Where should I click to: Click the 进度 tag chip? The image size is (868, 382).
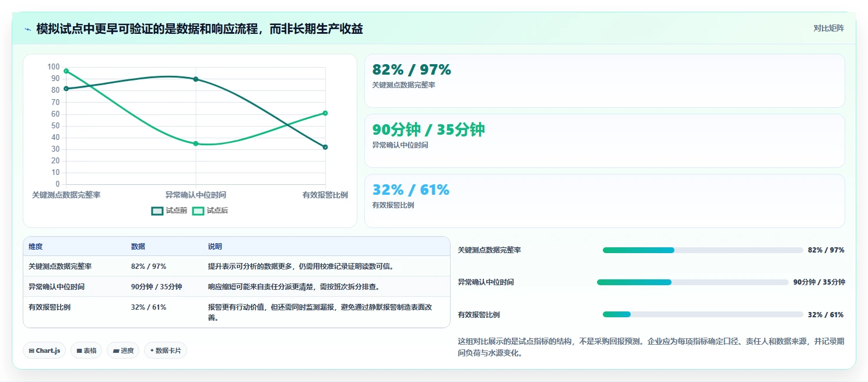[123, 351]
